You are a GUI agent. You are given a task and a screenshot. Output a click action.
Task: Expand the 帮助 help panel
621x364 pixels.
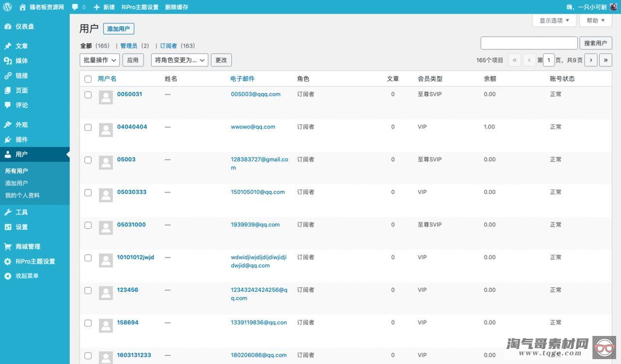pos(595,20)
